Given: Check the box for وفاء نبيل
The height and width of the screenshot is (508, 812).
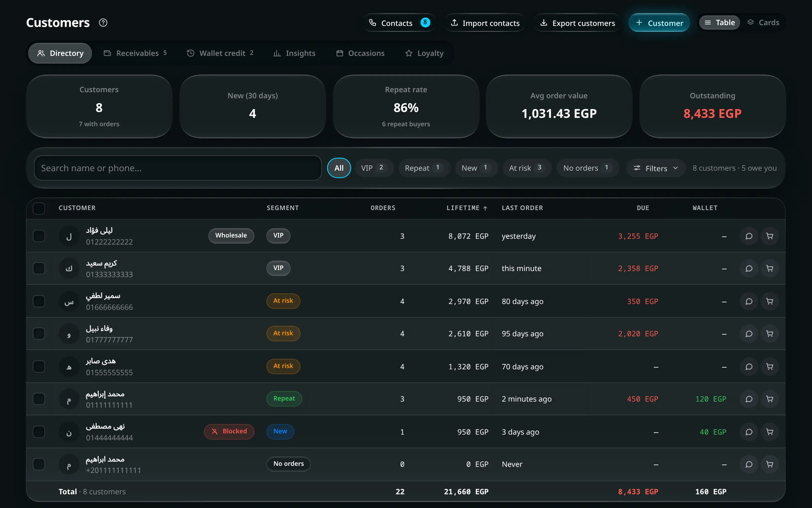Looking at the screenshot, I should coord(39,334).
